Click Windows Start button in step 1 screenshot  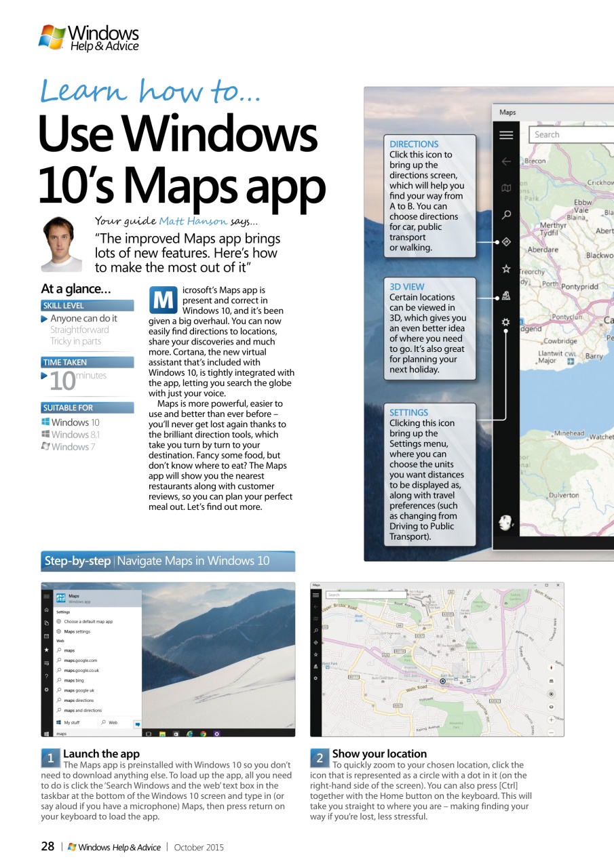click(46, 734)
